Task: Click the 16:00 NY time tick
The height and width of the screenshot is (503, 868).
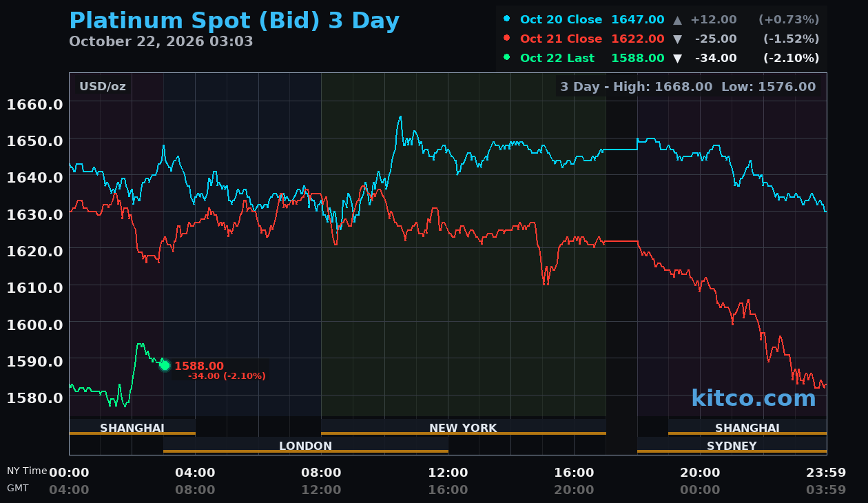Action: [574, 473]
